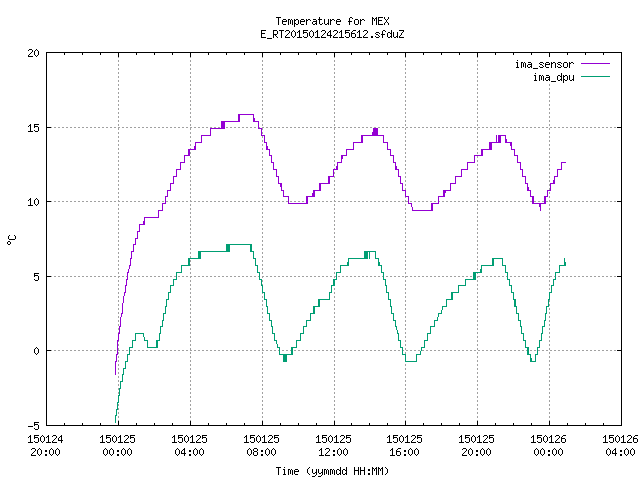This screenshot has height=480, width=640.
Task: Click x-axis label 150126 04:00
Action: [620, 446]
